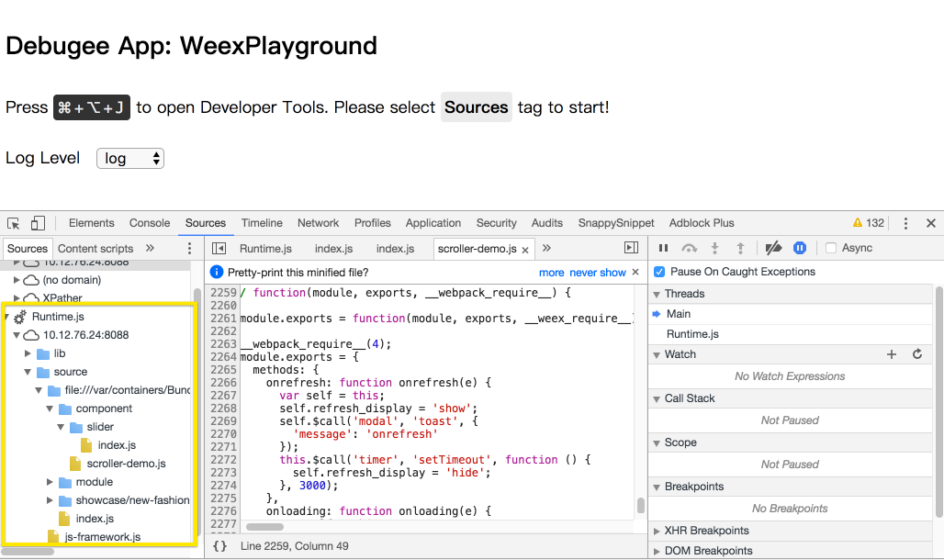Show more navigator tabs chevron
Image resolution: width=944 pixels, height=560 pixels.
click(x=150, y=248)
